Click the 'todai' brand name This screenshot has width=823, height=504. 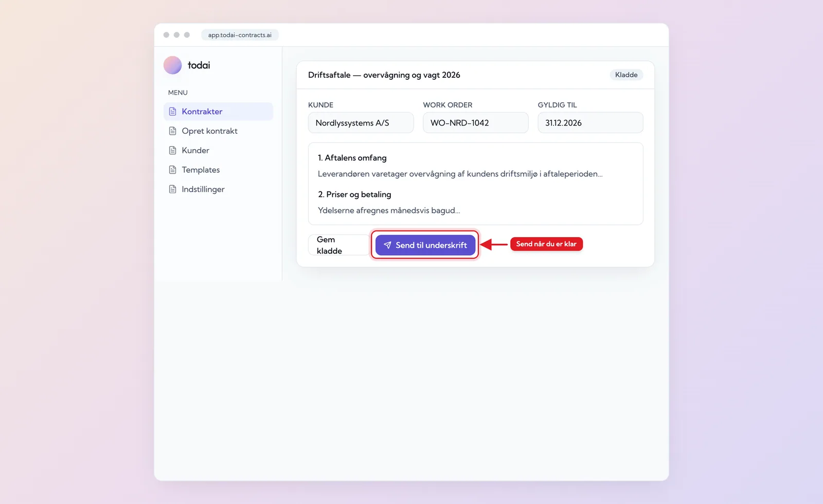(x=199, y=65)
